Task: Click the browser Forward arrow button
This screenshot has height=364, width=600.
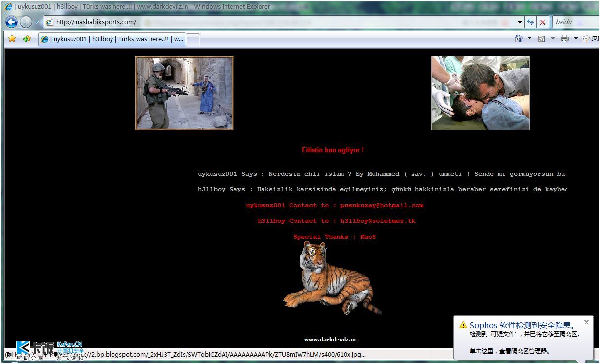Action: coord(26,22)
